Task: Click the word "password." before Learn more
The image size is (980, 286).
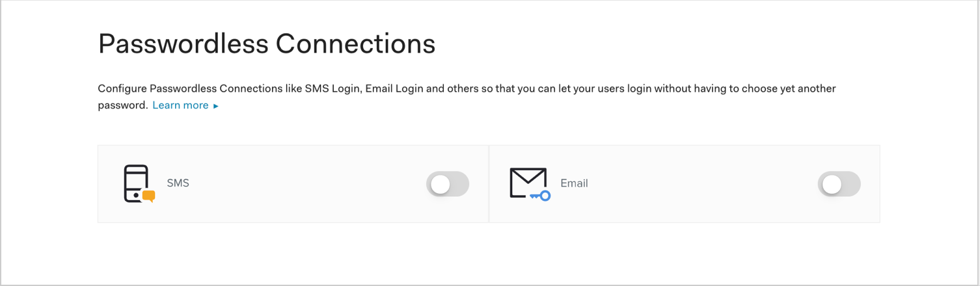Action: click(x=123, y=105)
